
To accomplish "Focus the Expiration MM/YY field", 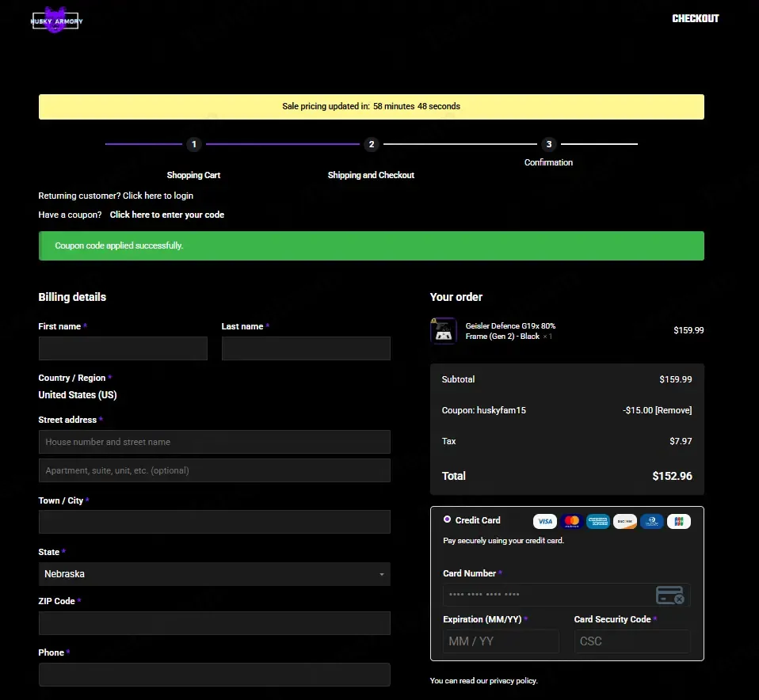I will pyautogui.click(x=500, y=641).
